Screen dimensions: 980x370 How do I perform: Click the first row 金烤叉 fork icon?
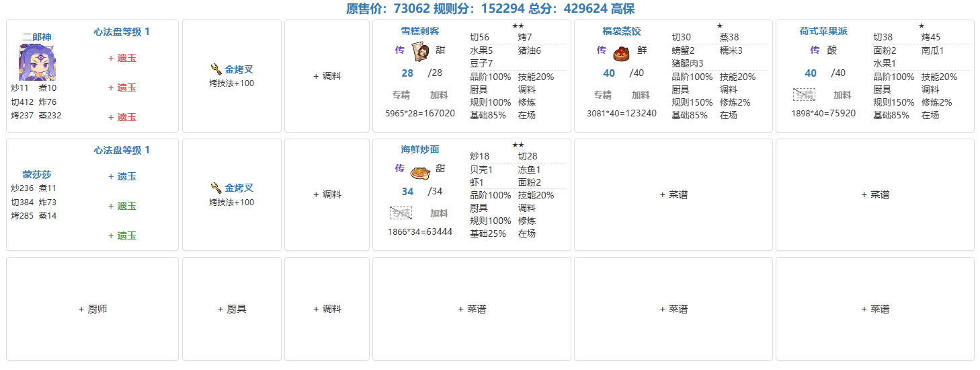[x=216, y=69]
